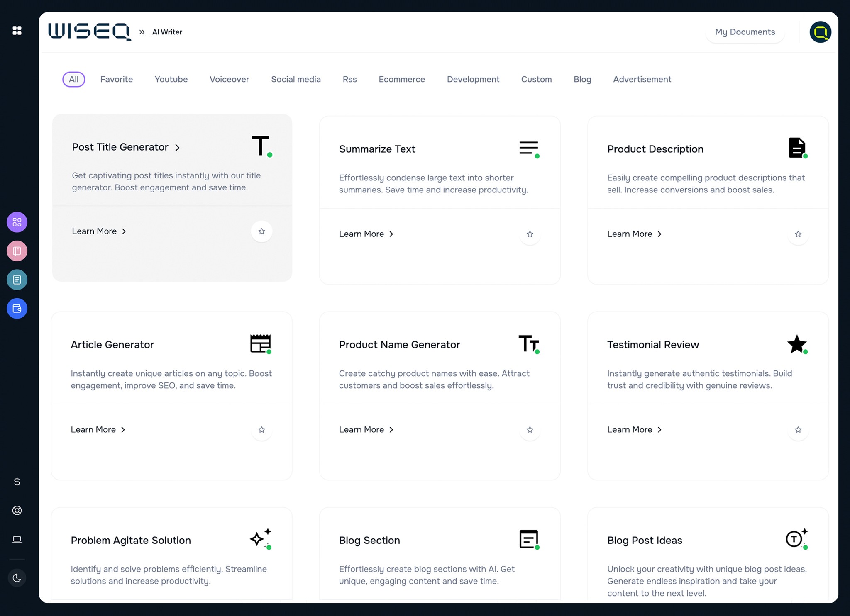The height and width of the screenshot is (616, 850).
Task: Click the lifebuoy support icon
Action: pos(17,511)
